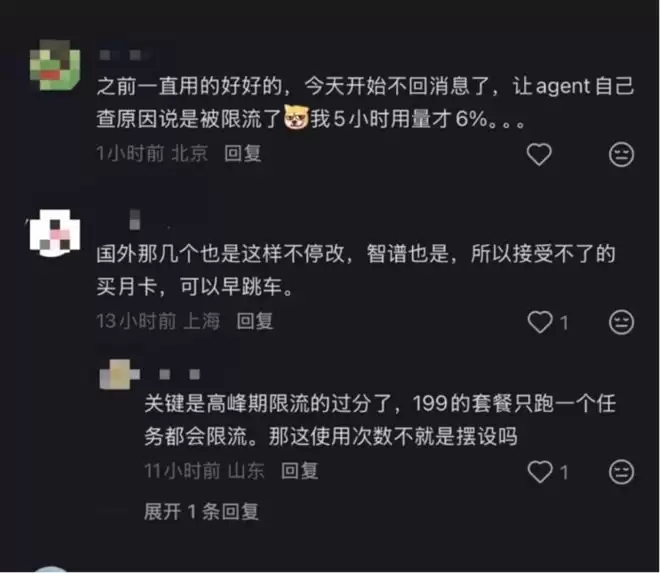This screenshot has width=660, height=573.
Task: Select the reply text starting with 关键是高峰期限流
Action: point(380,420)
